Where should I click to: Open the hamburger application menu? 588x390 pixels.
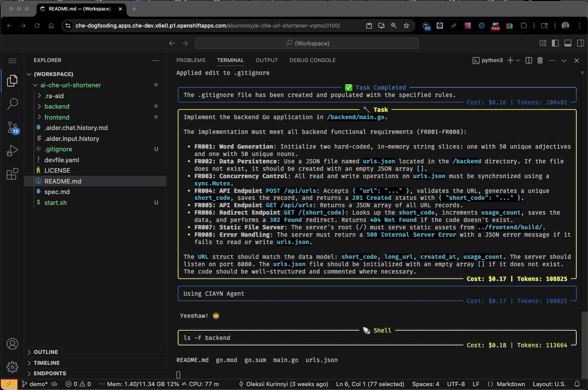[x=12, y=61]
